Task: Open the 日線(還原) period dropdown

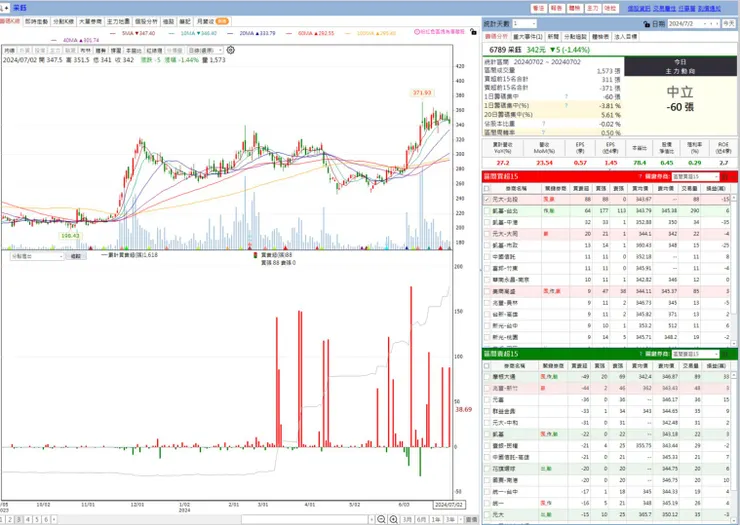Action: pos(205,51)
